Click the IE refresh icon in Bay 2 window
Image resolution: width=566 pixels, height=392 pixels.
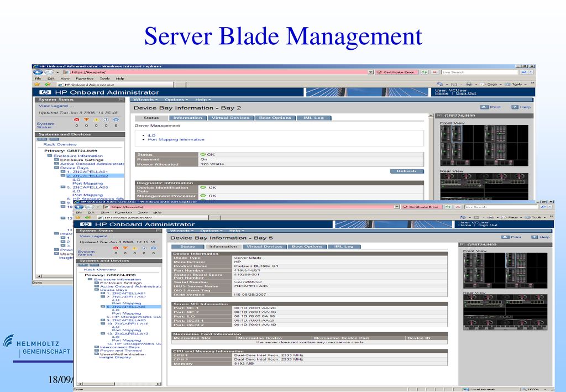pyautogui.click(x=424, y=72)
